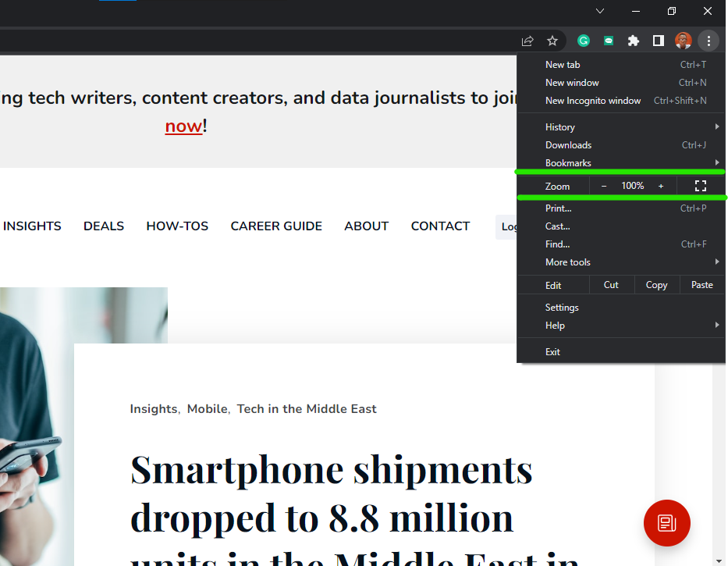This screenshot has height=566, width=728.
Task: Open the HOW-TOS navigation link
Action: [177, 226]
